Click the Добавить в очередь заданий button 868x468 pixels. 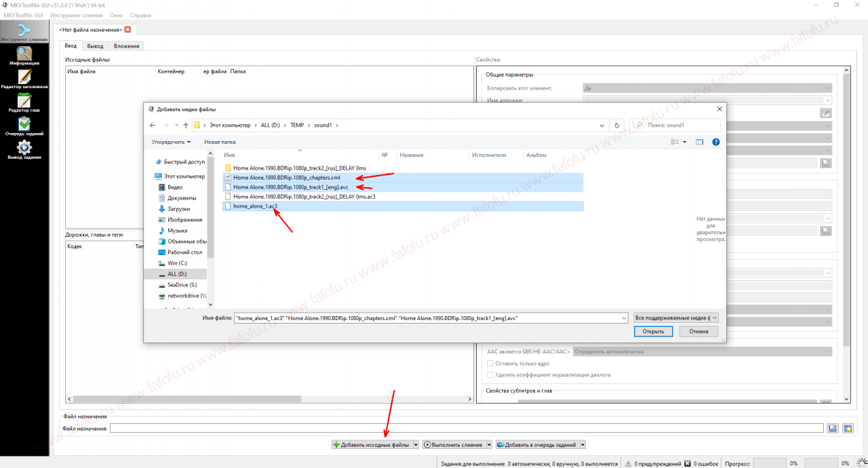point(537,445)
